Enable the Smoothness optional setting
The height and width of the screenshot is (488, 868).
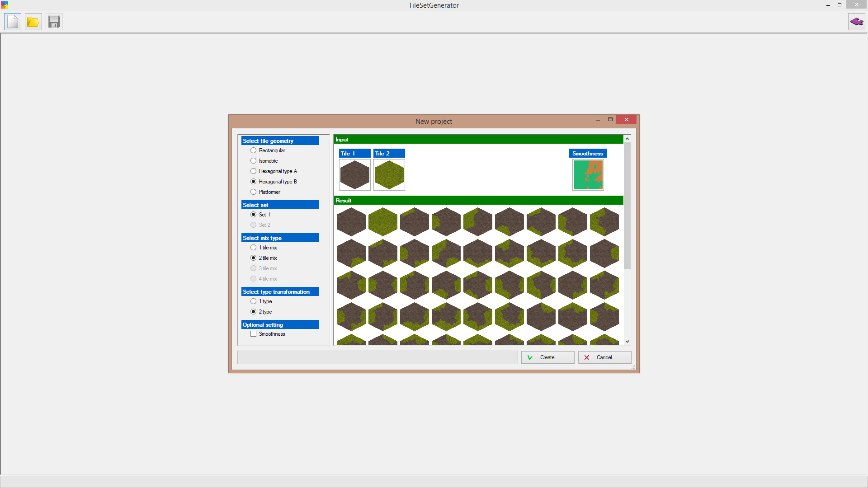(254, 333)
